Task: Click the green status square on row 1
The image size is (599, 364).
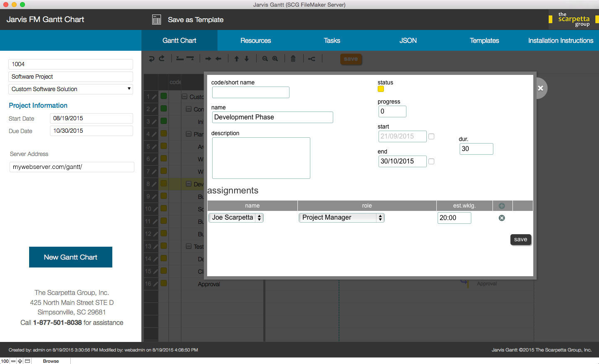Action: point(164,96)
